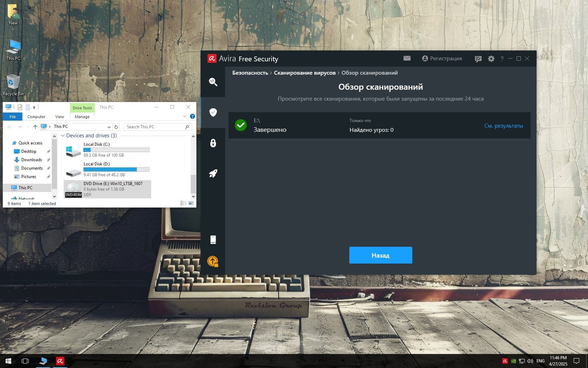Viewport: 588px width, 368px height.
Task: Click the Завершено scan status text
Action: (x=270, y=130)
